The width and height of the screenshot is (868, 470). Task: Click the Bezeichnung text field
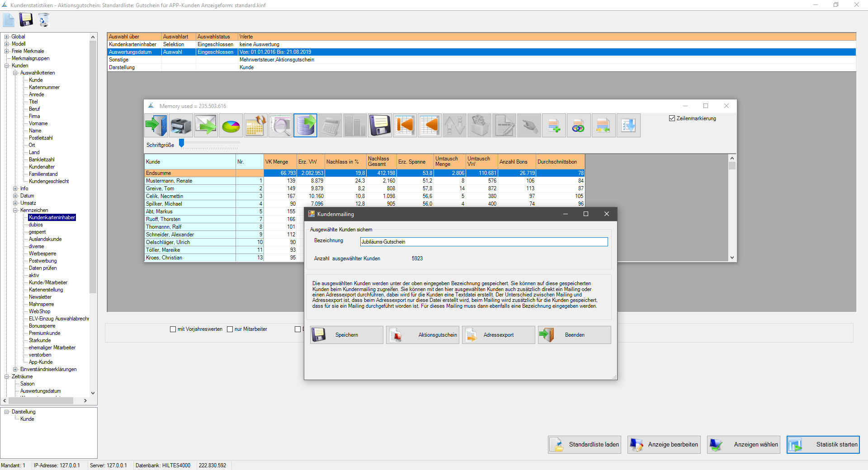click(483, 242)
